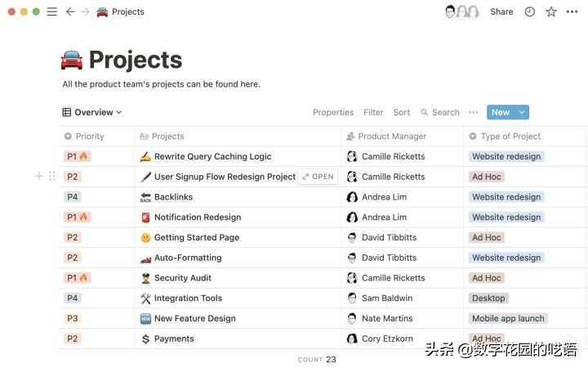Open the Properties panel
The height and width of the screenshot is (368, 588).
click(333, 113)
